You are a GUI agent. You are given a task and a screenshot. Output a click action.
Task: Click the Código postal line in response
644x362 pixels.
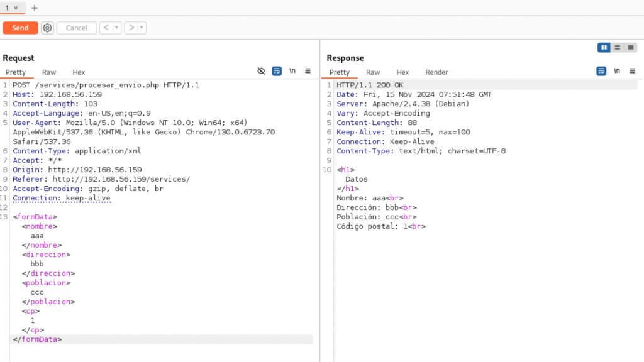point(380,226)
